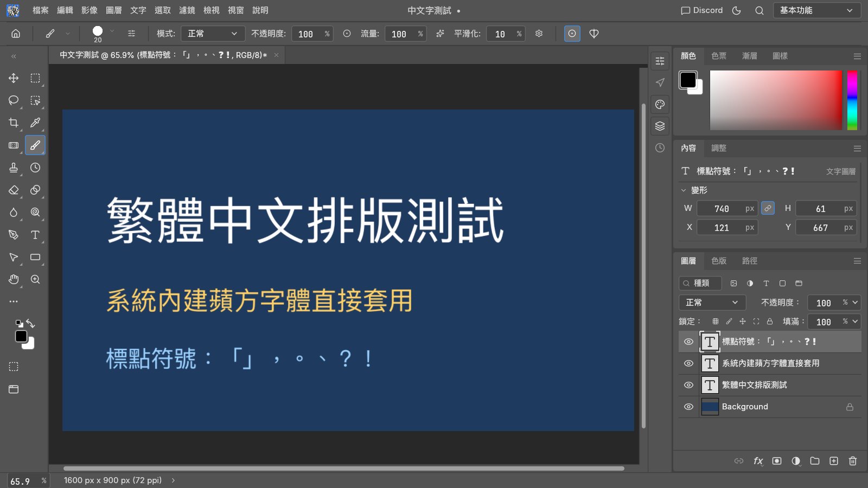Image resolution: width=868 pixels, height=488 pixels.
Task: Toggle the width-height link constraint
Action: pyautogui.click(x=768, y=208)
